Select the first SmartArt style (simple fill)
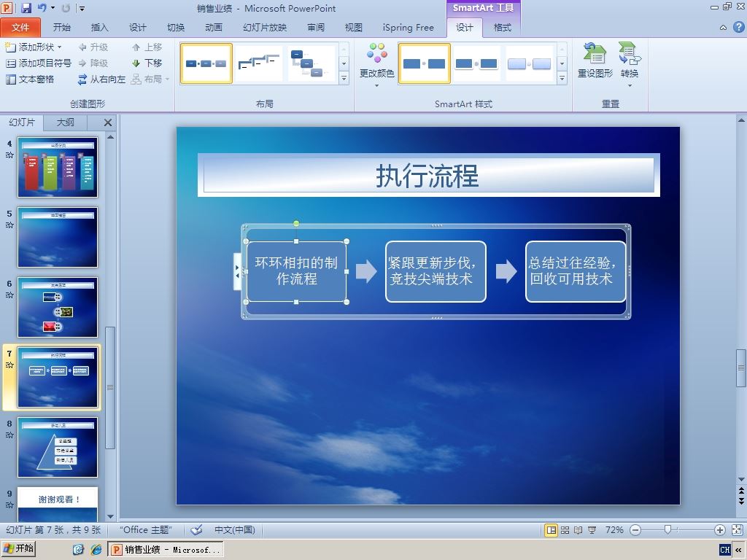Viewport: 747px width, 560px height. click(424, 63)
